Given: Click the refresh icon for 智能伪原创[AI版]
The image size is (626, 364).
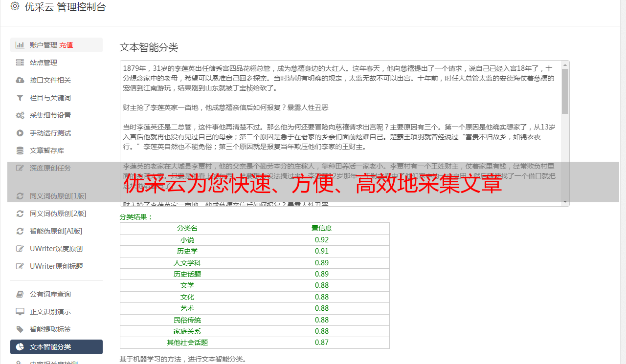Looking at the screenshot, I should click(x=20, y=231).
